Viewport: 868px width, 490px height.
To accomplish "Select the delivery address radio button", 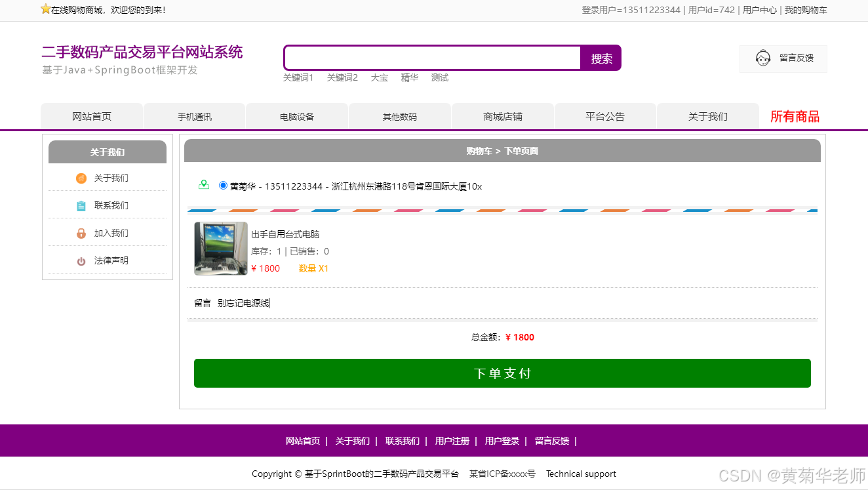I will click(x=223, y=185).
